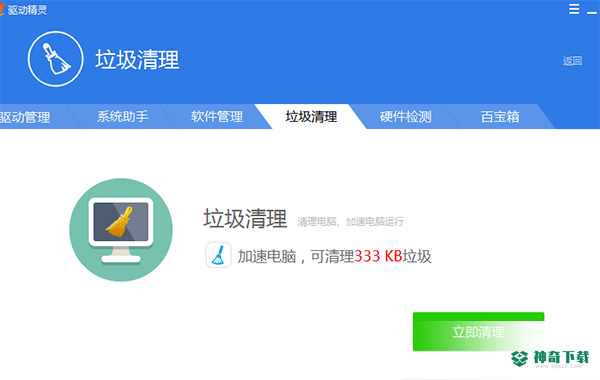Click the red 333 KB text
600x380 pixels.
click(378, 256)
